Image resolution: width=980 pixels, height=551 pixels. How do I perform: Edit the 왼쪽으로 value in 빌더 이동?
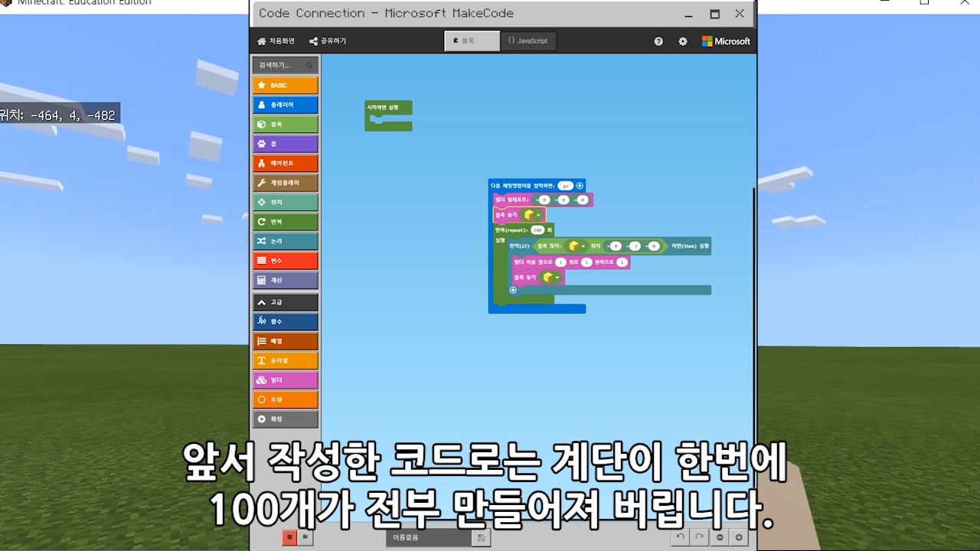click(622, 262)
